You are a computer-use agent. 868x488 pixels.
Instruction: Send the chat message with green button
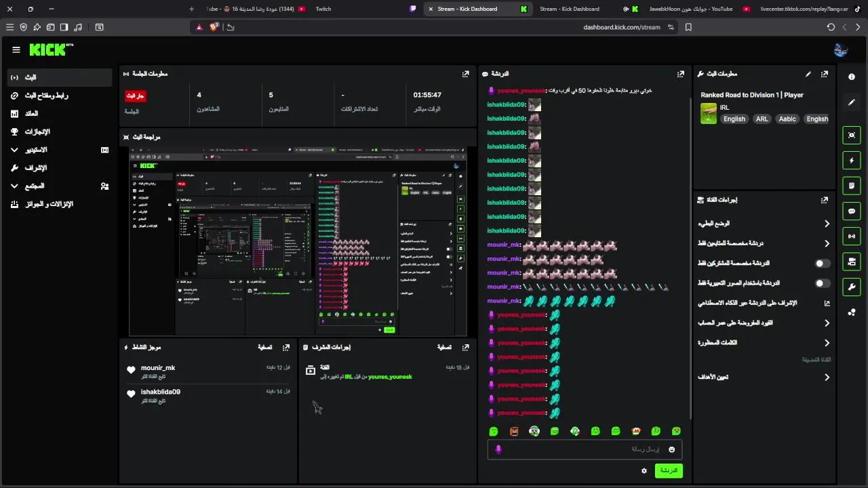(x=669, y=470)
